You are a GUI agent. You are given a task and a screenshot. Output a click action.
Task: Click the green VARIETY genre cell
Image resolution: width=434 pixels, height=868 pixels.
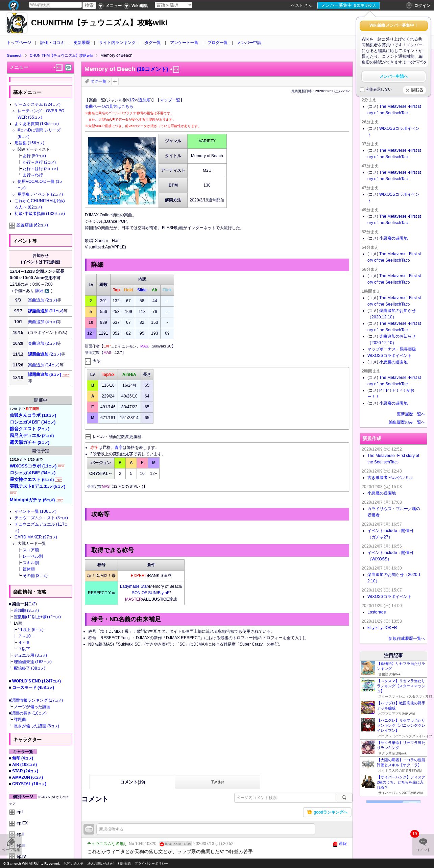pyautogui.click(x=207, y=141)
